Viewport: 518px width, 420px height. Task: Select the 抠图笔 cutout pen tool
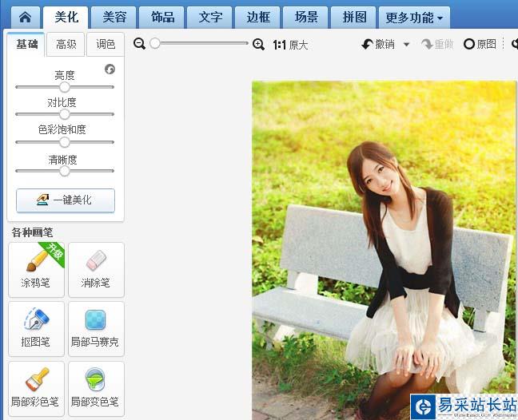tap(36, 329)
